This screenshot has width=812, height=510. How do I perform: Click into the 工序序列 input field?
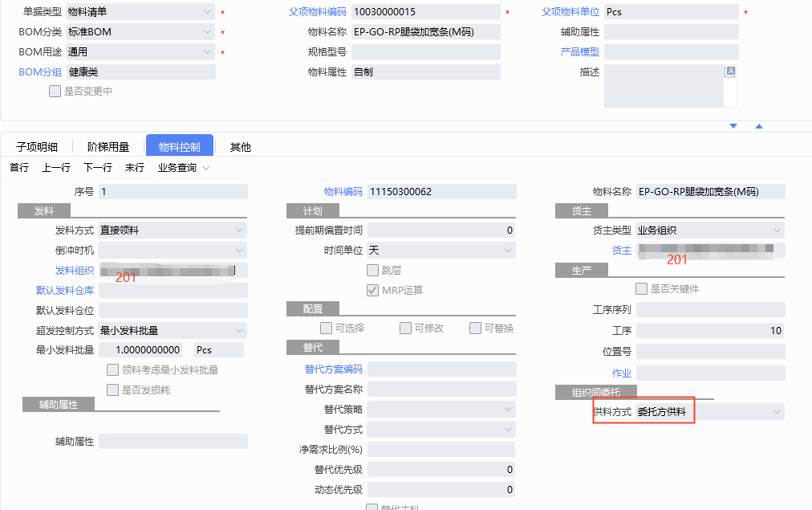[x=710, y=310]
